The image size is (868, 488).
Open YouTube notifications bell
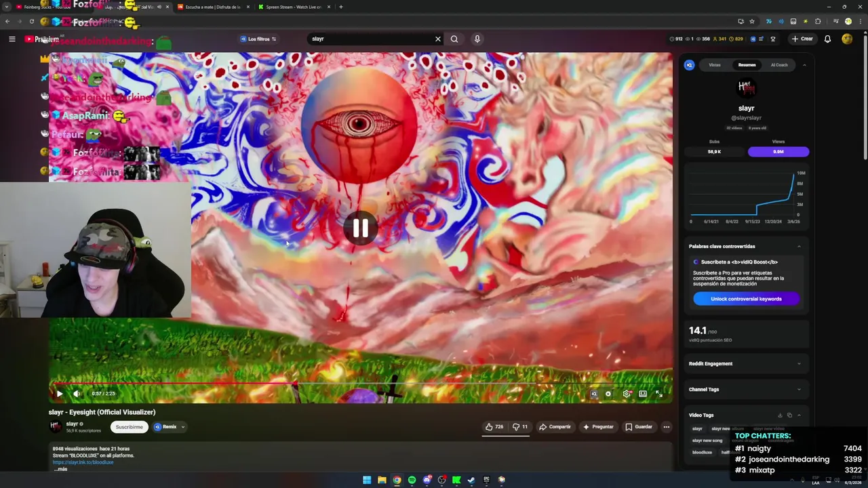(827, 39)
